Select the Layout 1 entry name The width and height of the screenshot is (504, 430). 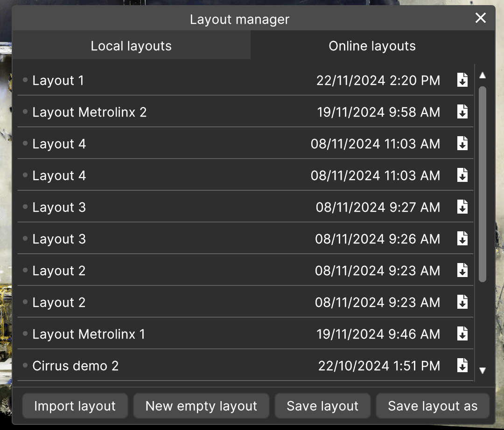[x=58, y=81]
